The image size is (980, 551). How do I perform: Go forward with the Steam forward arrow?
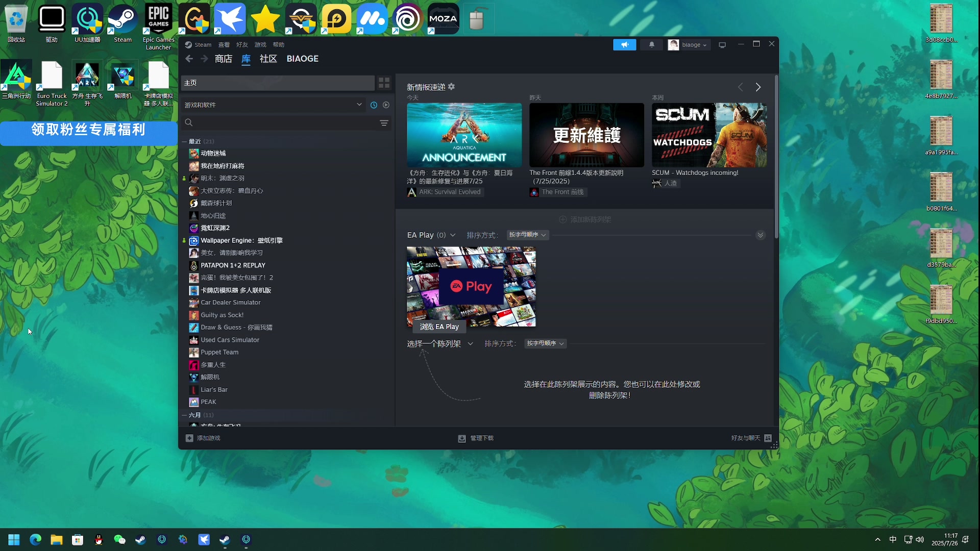coord(204,59)
